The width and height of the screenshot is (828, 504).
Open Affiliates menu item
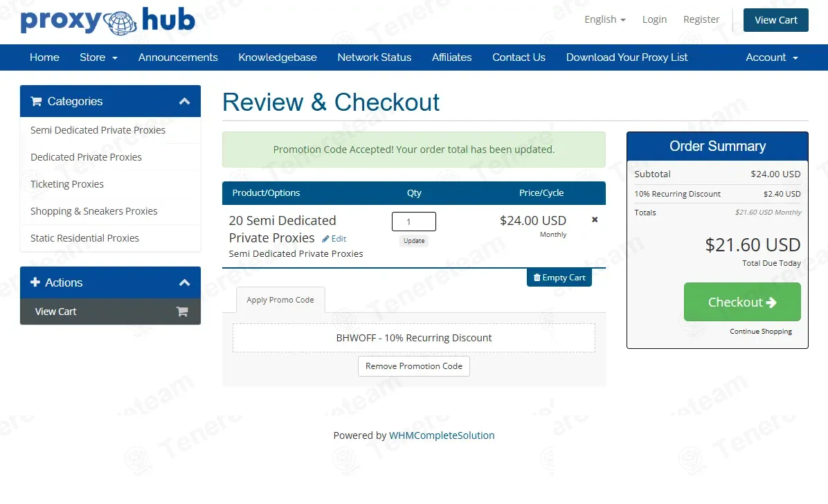pos(451,57)
